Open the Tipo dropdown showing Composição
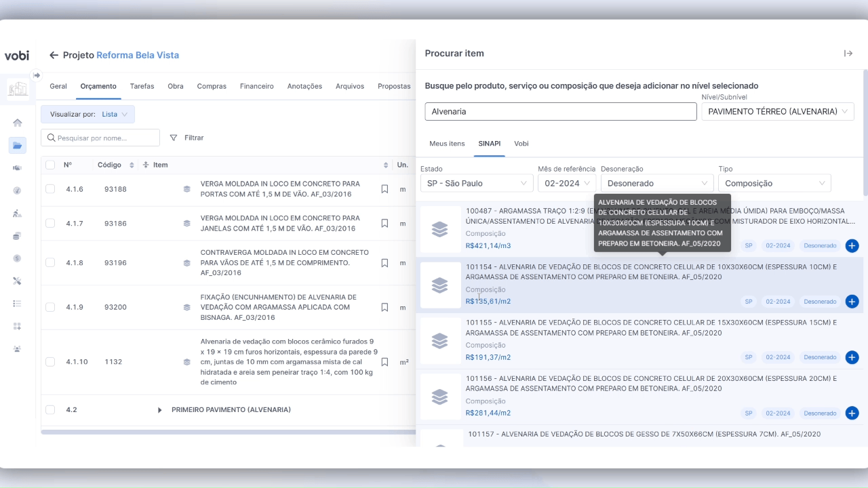868x488 pixels. click(x=774, y=183)
